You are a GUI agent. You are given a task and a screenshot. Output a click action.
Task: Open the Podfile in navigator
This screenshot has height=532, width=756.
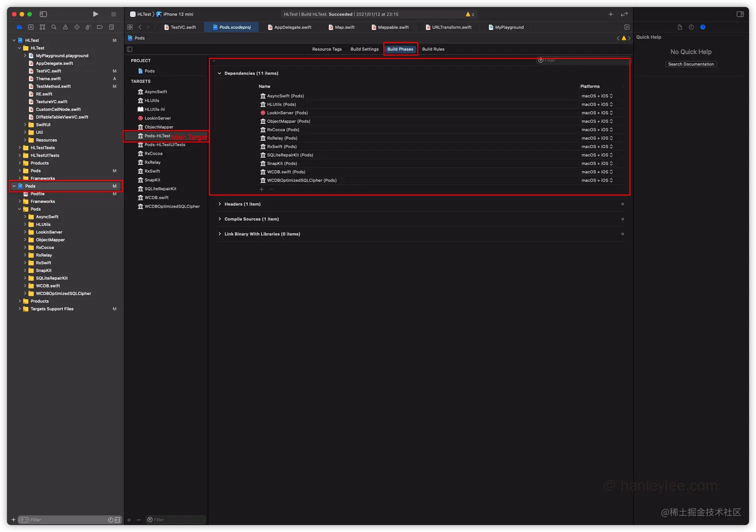[x=37, y=194]
